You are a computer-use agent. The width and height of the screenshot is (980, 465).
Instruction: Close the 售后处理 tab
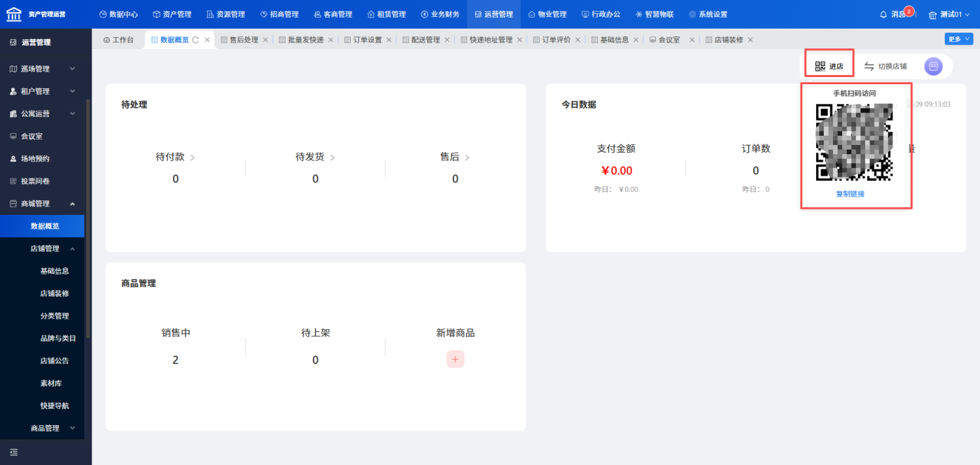tap(265, 40)
